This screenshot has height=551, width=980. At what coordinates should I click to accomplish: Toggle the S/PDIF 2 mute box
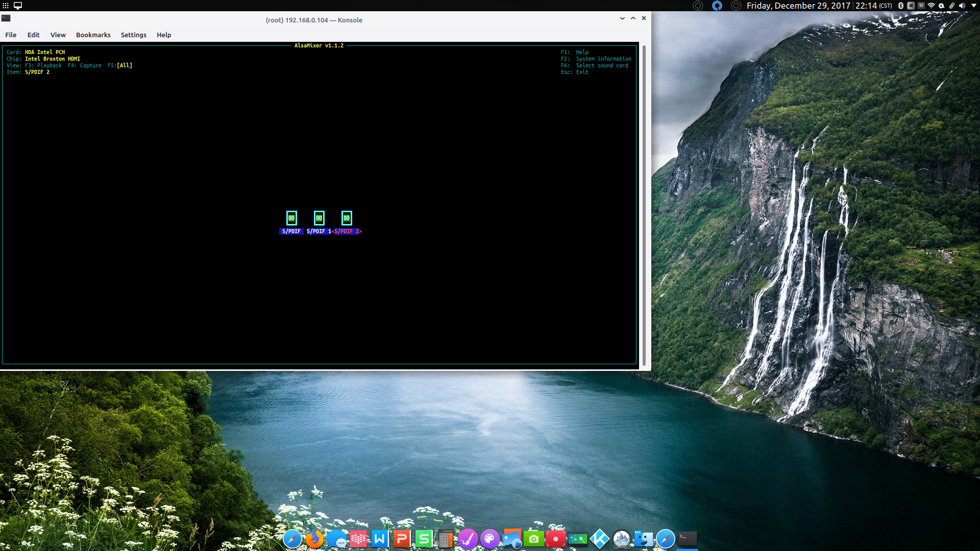(347, 218)
